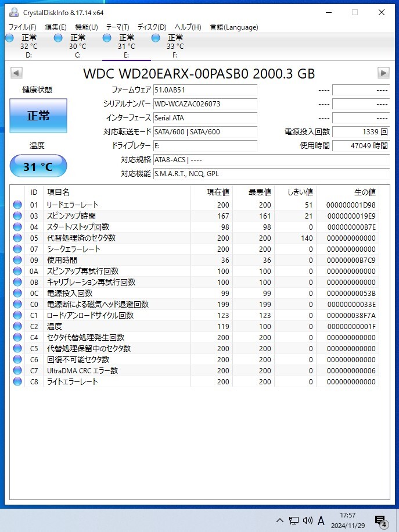The height and width of the screenshot is (532, 399).
Task: Open network icon in system tray
Action: click(293, 520)
